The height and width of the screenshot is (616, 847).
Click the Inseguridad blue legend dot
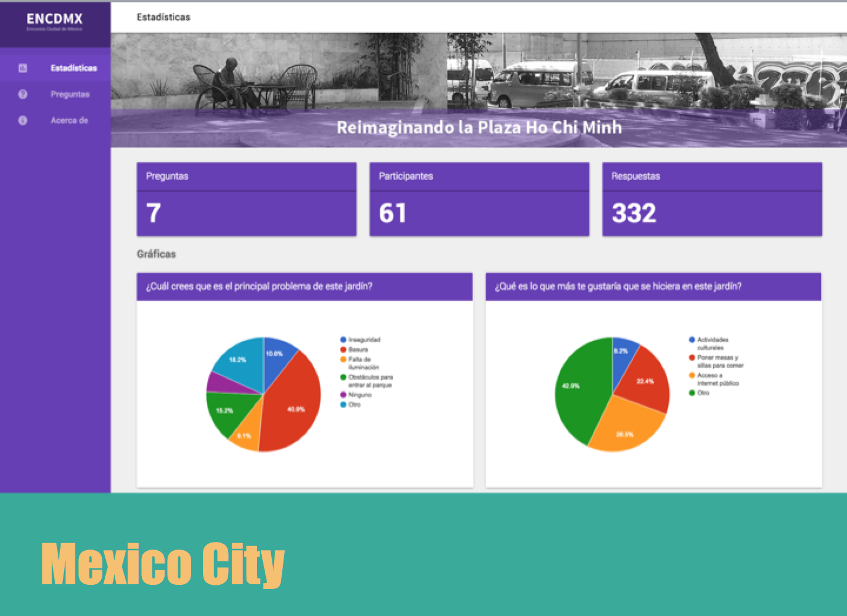tap(343, 340)
